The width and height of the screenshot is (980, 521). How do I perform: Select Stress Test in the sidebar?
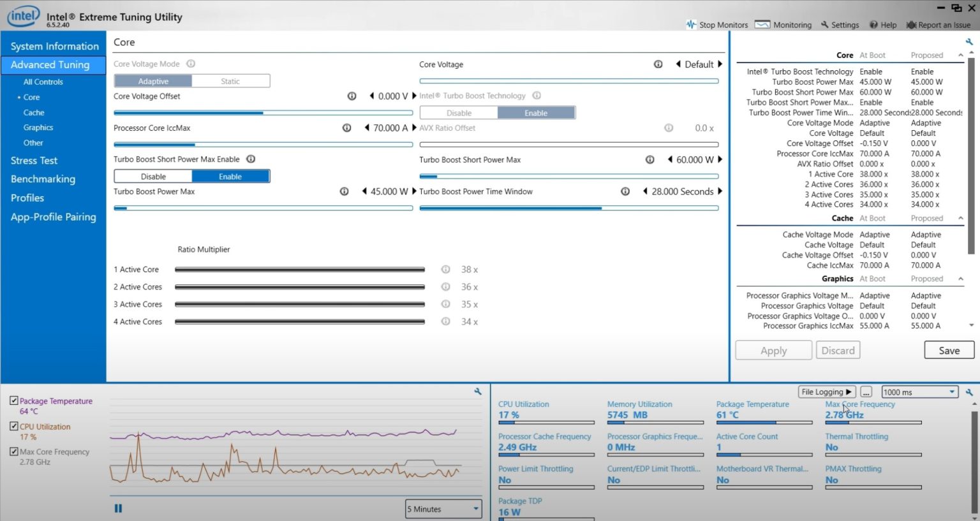[34, 160]
